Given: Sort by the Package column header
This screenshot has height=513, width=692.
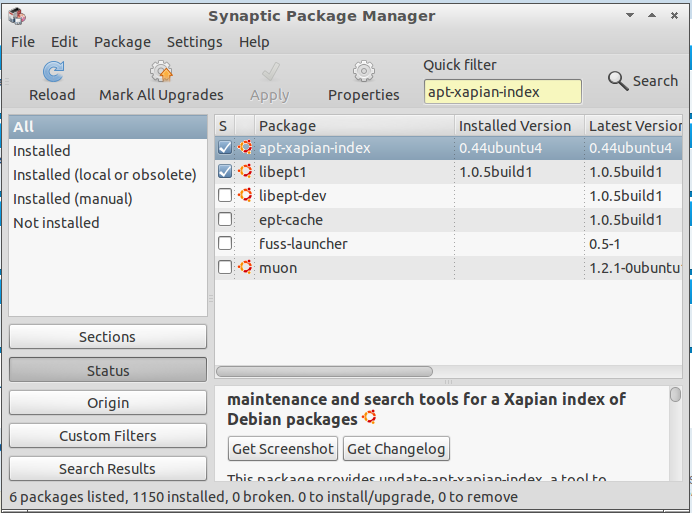Looking at the screenshot, I should click(x=354, y=126).
